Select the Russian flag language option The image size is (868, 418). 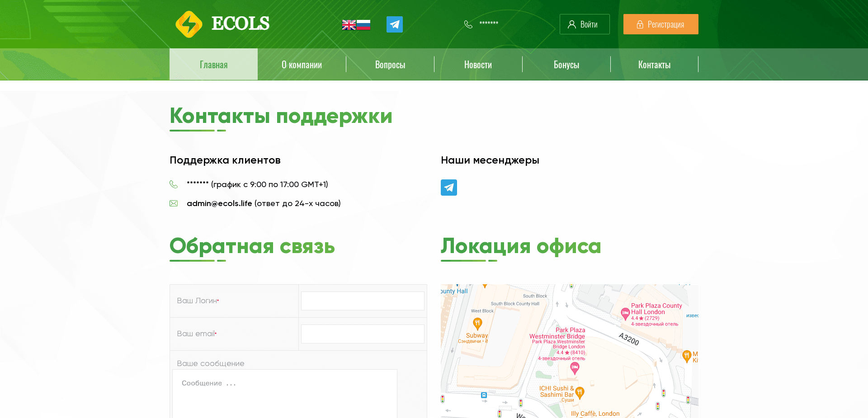coord(363,24)
